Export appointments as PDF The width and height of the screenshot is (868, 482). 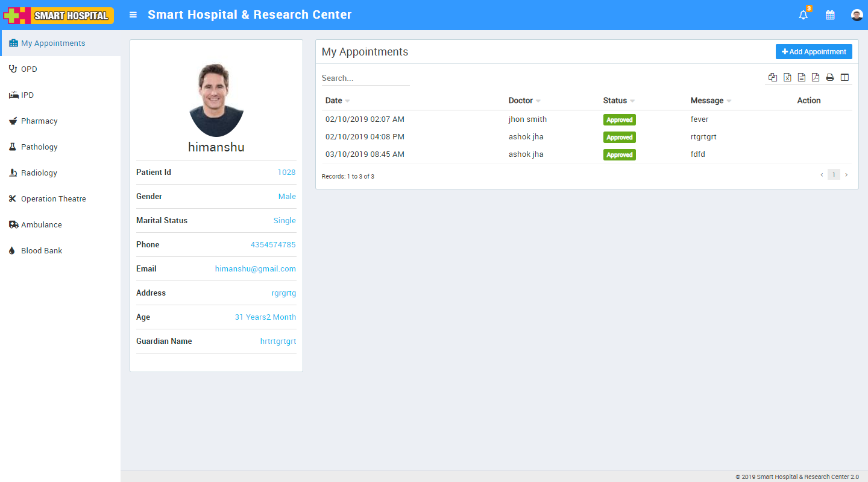pos(816,77)
